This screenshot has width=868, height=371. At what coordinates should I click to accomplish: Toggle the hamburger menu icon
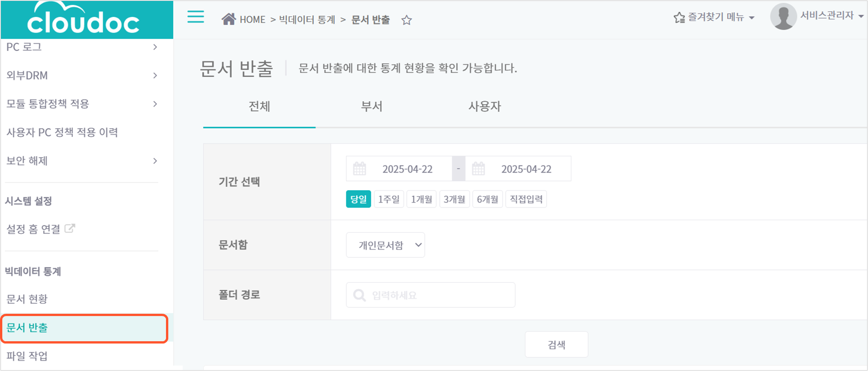coord(196,17)
